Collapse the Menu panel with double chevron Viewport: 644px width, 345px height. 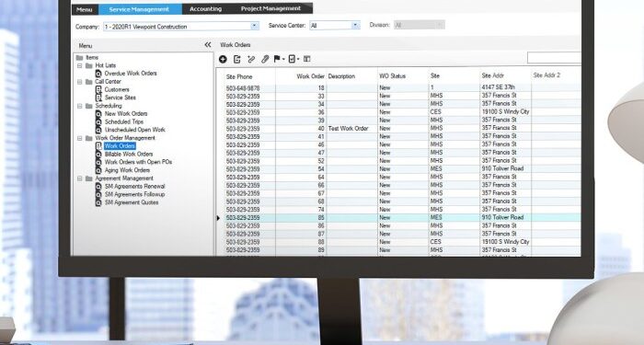(208, 45)
